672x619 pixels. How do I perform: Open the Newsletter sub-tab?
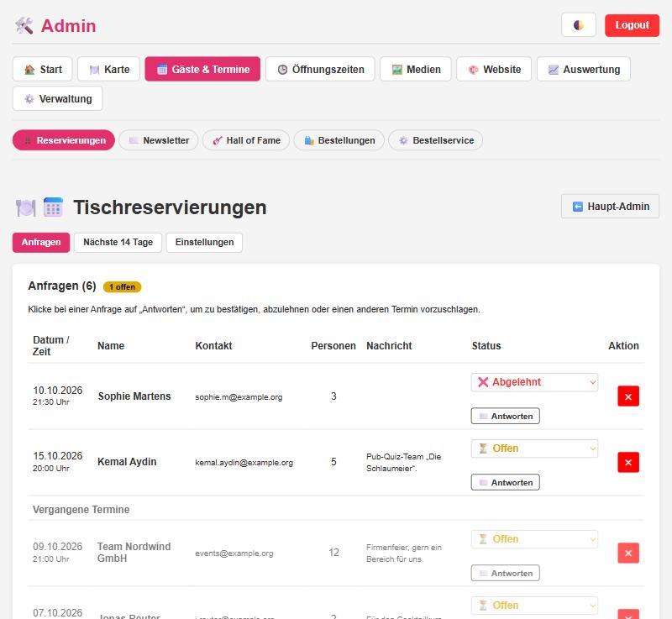coord(159,140)
